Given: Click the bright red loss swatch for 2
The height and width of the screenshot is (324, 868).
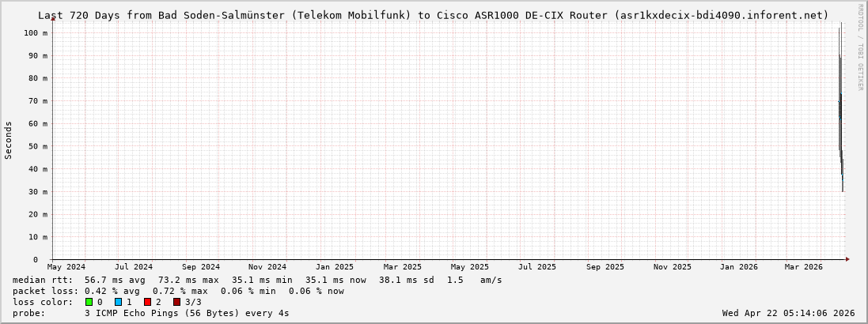Looking at the screenshot, I should (x=147, y=302).
